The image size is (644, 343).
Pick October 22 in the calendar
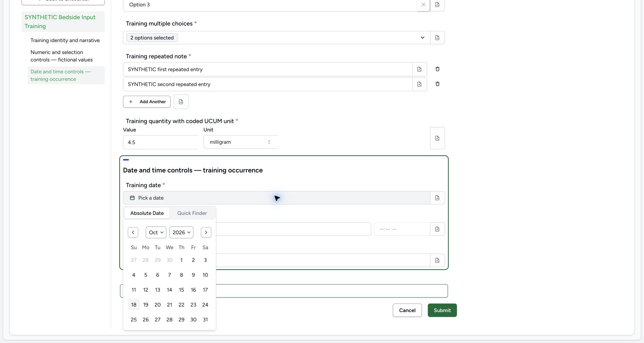181,305
